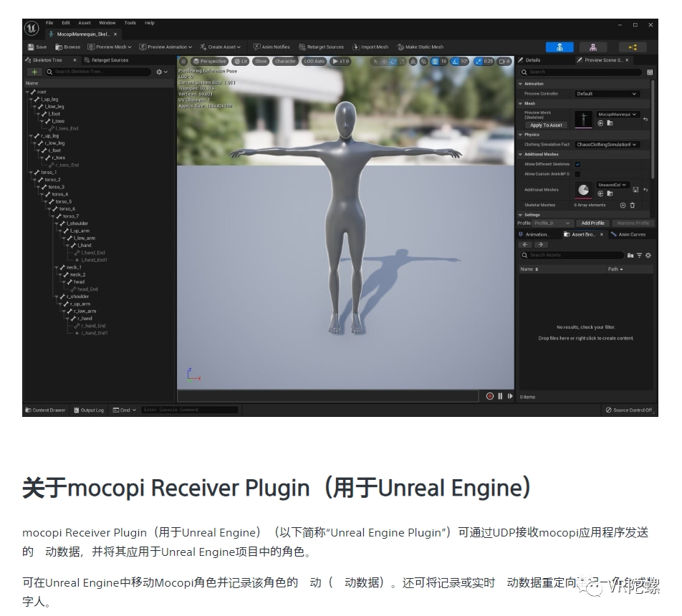Open the Profile_0 profile dropdown
This screenshot has height=616, width=682.
tap(552, 223)
